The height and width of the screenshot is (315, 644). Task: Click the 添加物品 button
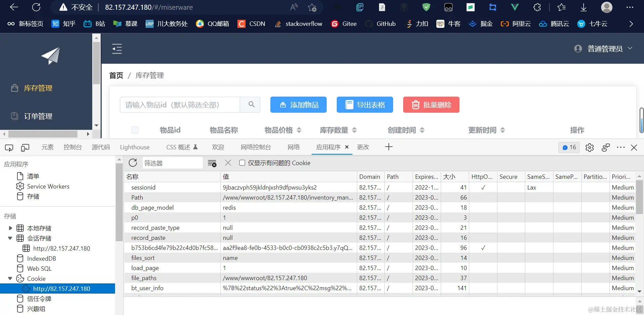click(x=299, y=105)
